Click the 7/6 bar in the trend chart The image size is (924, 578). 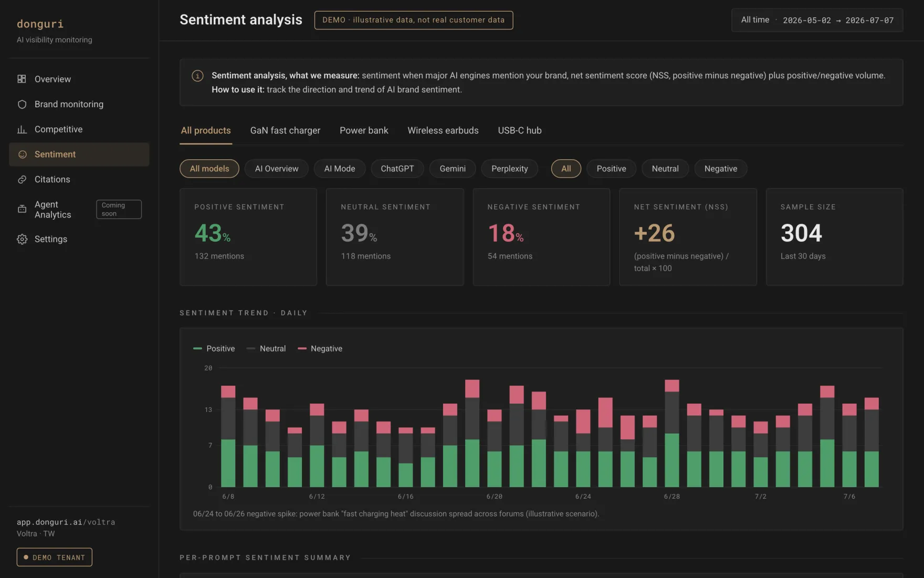tap(849, 445)
